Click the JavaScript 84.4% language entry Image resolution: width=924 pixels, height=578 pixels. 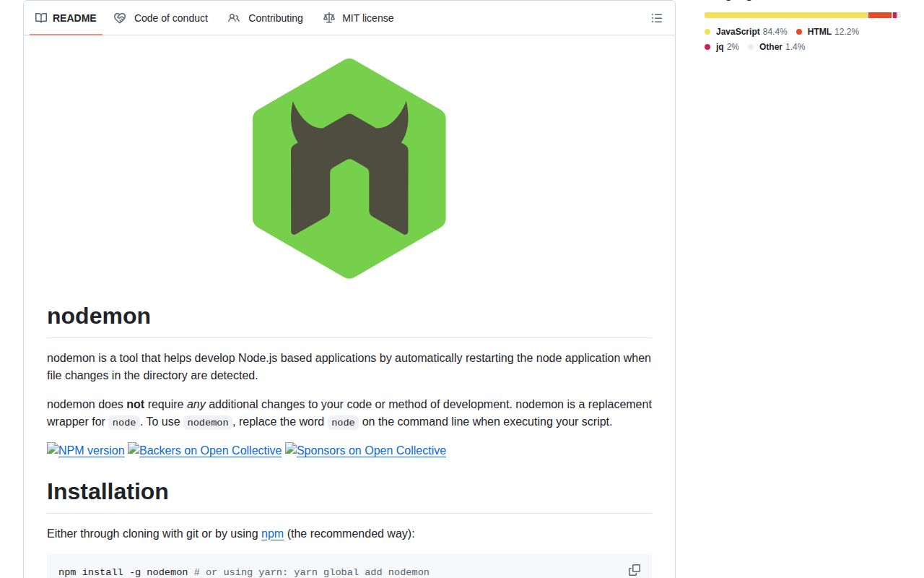click(746, 32)
